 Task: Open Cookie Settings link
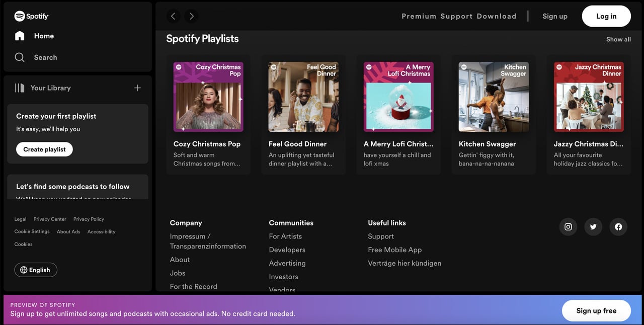[32, 232]
